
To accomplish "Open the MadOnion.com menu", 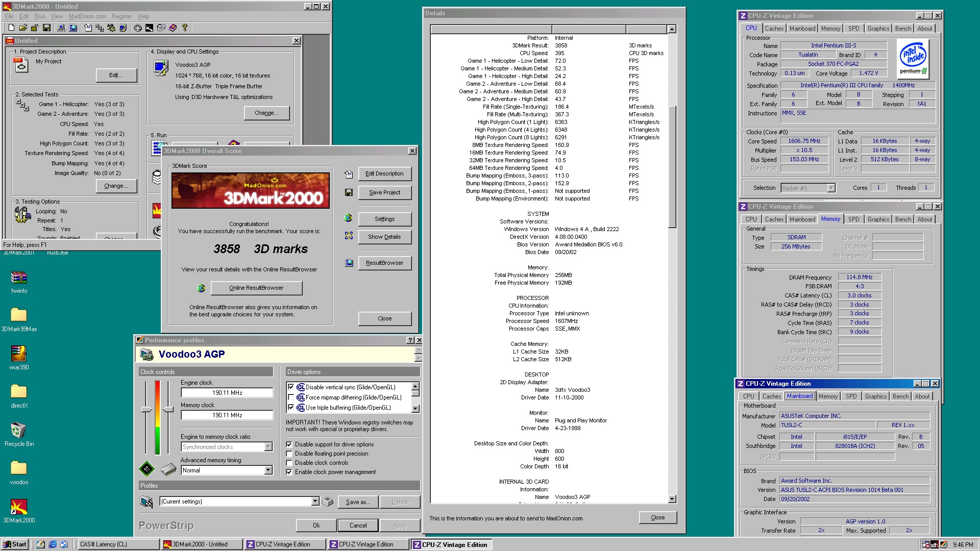I will [x=87, y=16].
